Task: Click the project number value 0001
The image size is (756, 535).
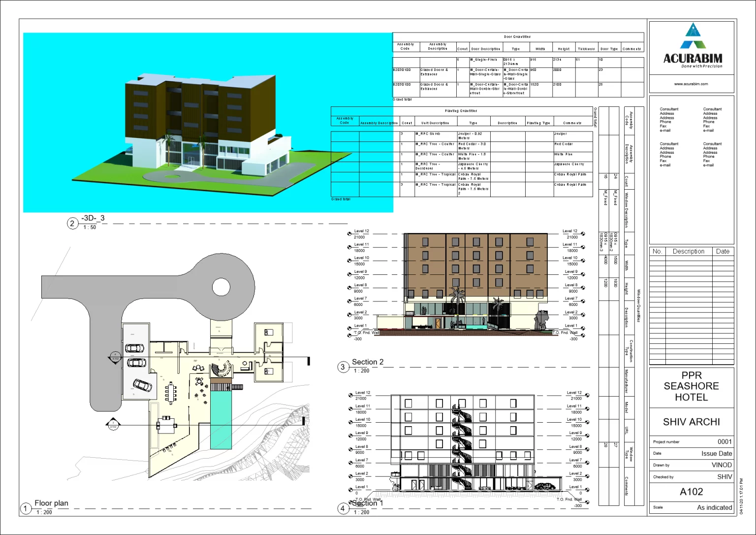Action: tap(724, 442)
